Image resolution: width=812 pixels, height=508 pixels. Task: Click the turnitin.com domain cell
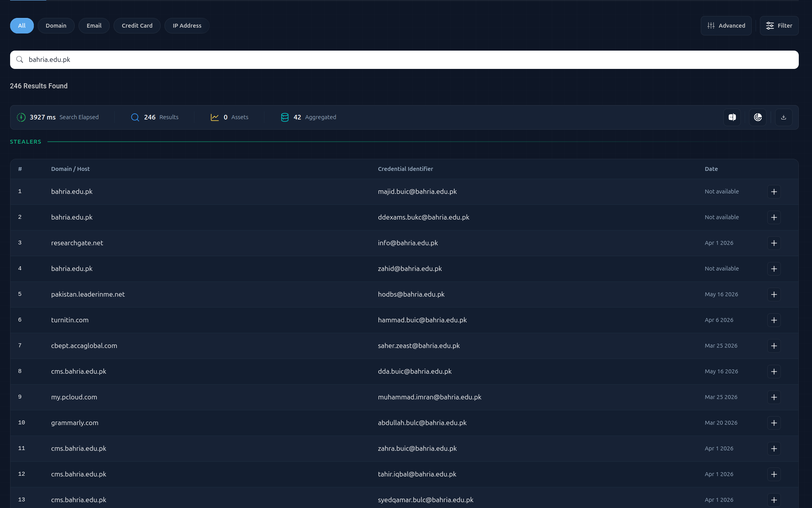click(70, 320)
